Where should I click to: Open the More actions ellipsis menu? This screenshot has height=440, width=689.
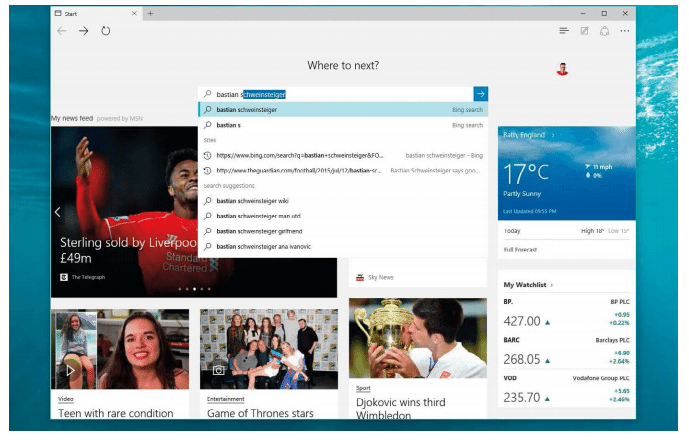pos(624,31)
